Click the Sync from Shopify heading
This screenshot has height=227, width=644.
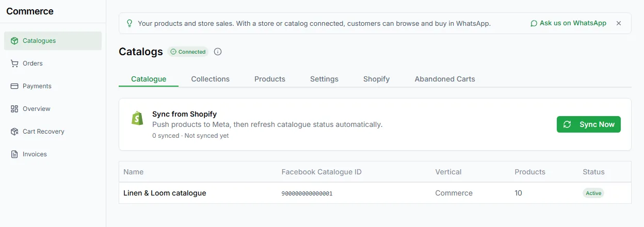point(184,114)
